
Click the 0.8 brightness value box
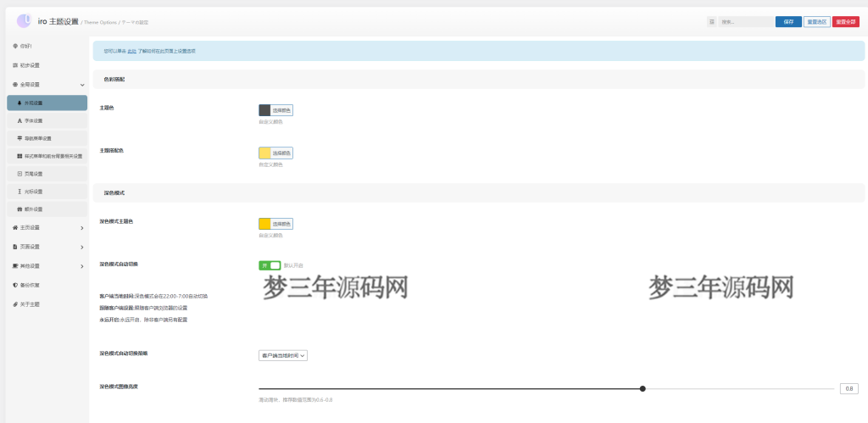(x=849, y=389)
